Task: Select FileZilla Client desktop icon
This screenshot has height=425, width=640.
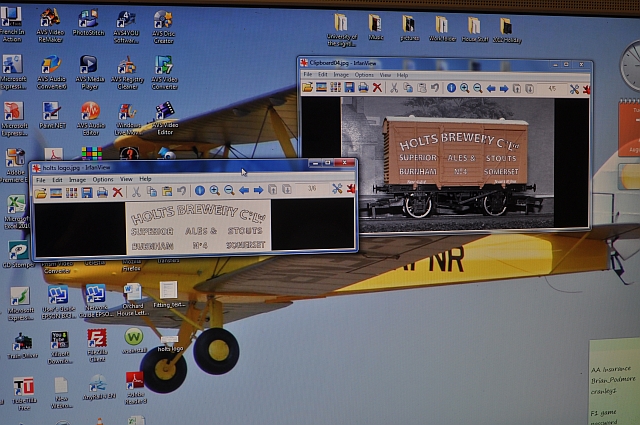Action: point(97,345)
